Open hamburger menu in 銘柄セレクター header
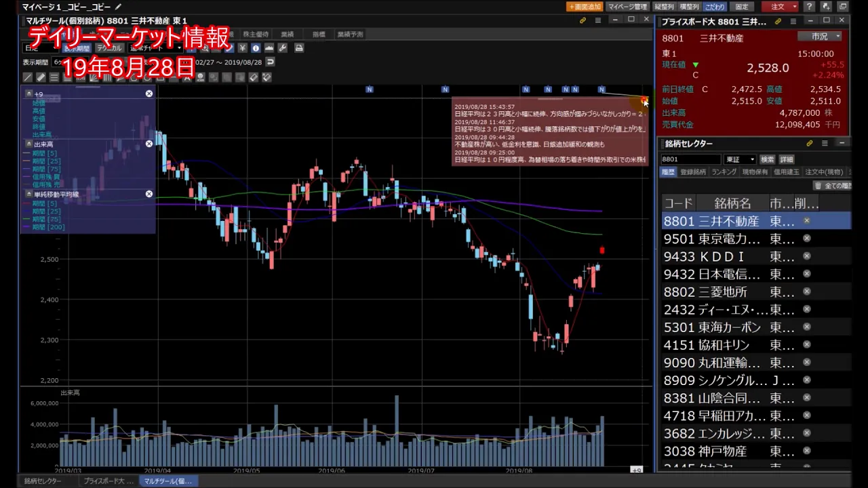Image resolution: width=868 pixels, height=488 pixels. click(x=825, y=144)
